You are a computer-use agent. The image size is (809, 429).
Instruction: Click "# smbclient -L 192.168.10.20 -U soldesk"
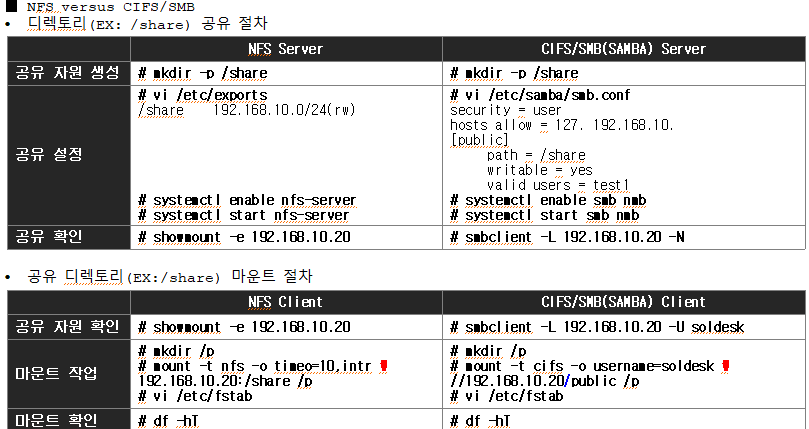tap(597, 327)
